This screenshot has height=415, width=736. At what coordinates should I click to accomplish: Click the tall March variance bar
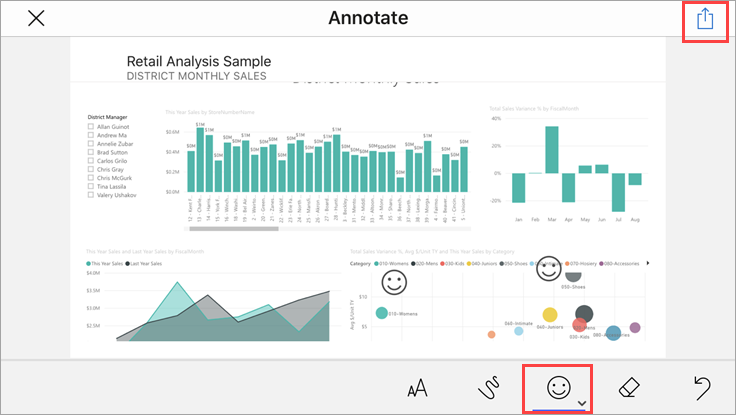click(552, 148)
